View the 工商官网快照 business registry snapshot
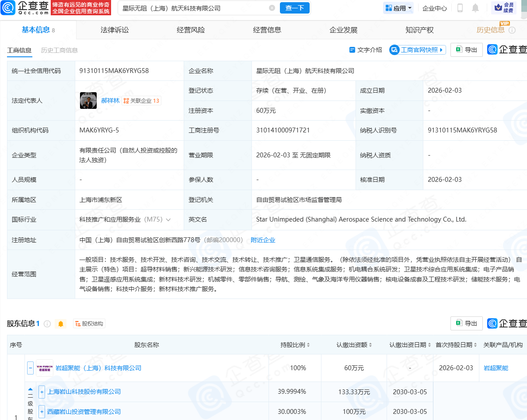The height and width of the screenshot is (420, 527). pyautogui.click(x=417, y=49)
